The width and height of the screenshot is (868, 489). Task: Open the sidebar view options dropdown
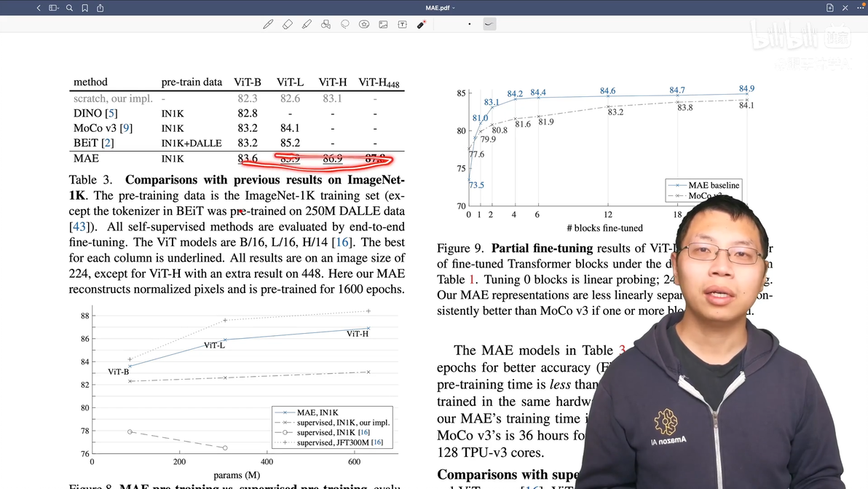[54, 8]
